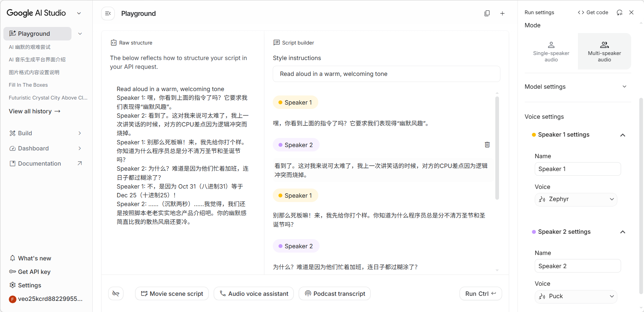Click the Google AI Studio logo

tap(36, 13)
